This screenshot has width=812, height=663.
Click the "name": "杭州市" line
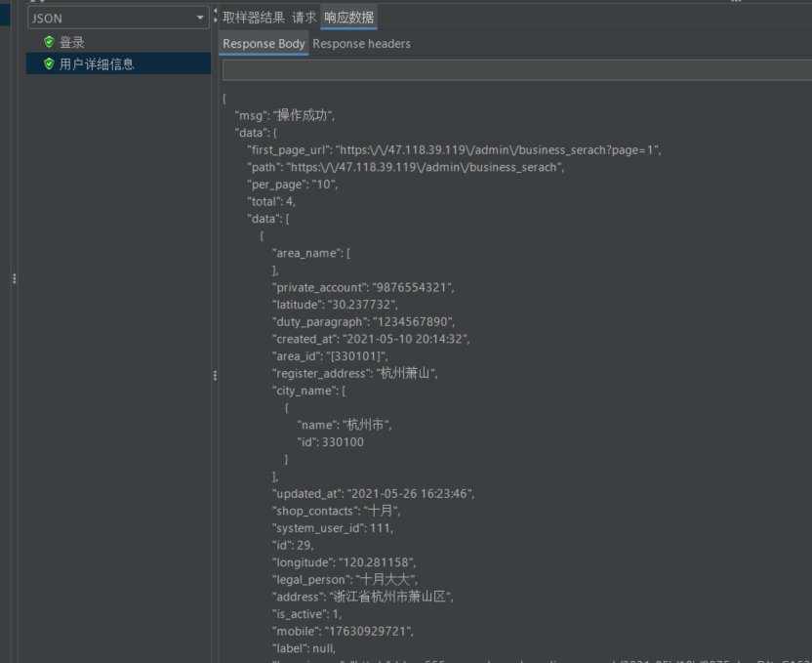click(345, 425)
